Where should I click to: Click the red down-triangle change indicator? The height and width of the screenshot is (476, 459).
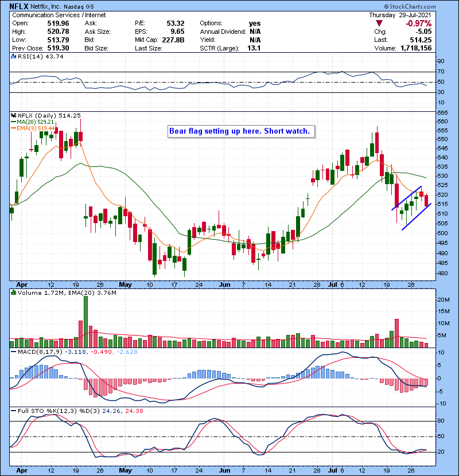pyautogui.click(x=379, y=23)
